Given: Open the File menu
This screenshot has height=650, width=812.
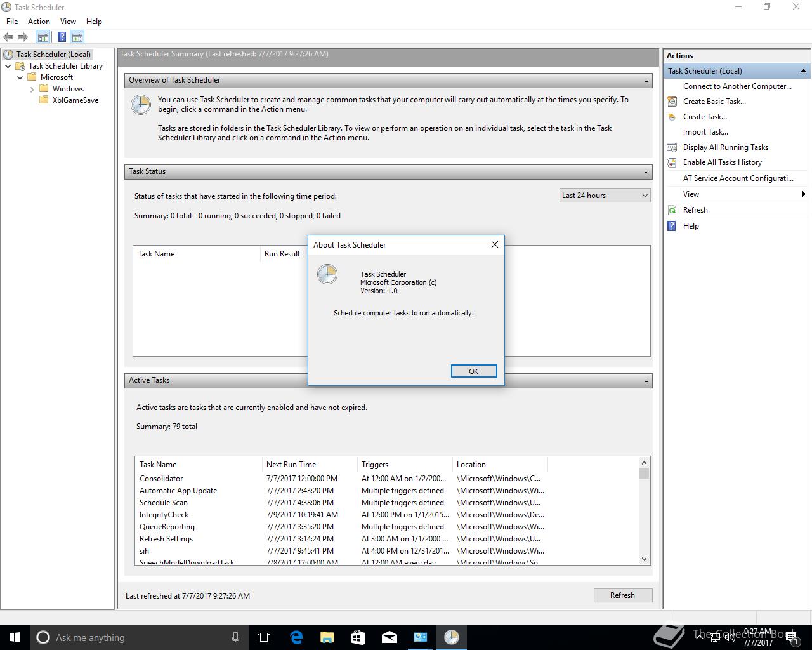Looking at the screenshot, I should (12, 22).
